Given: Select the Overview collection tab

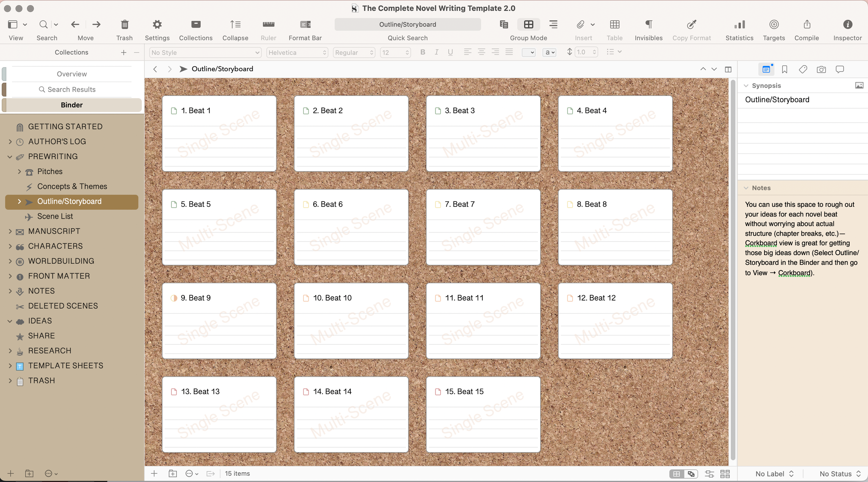Looking at the screenshot, I should (72, 74).
